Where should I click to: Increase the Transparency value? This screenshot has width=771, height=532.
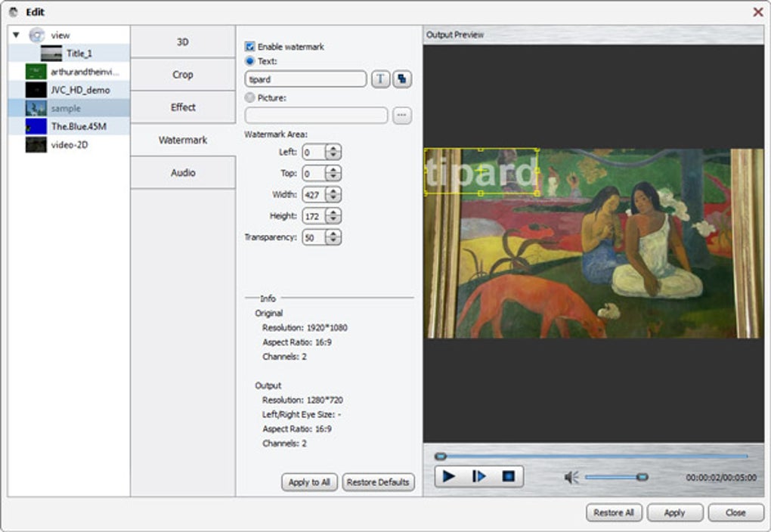coord(333,234)
